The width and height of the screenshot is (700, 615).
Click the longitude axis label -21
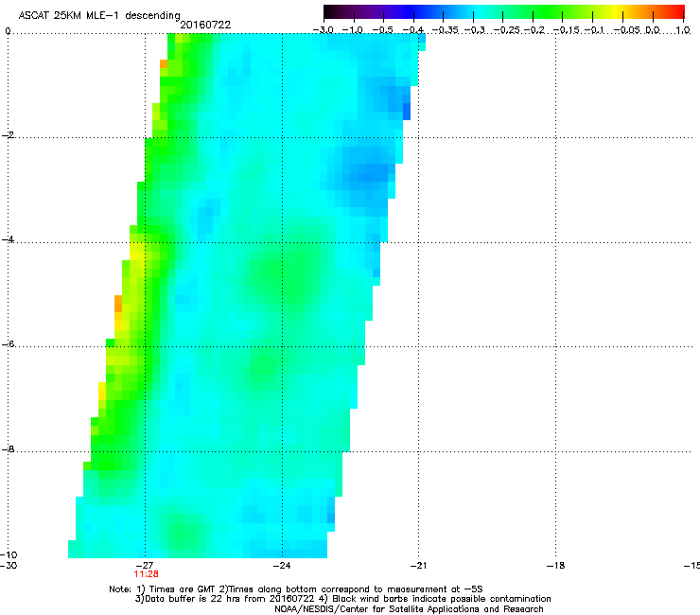[418, 565]
